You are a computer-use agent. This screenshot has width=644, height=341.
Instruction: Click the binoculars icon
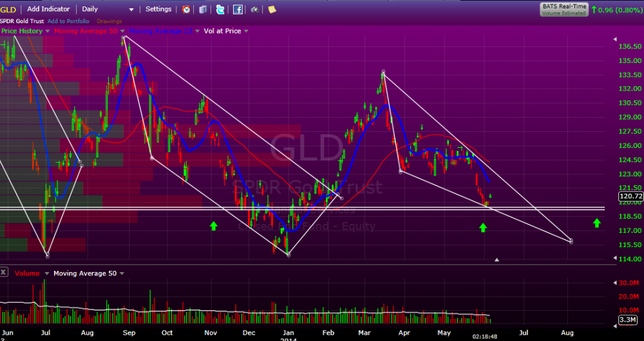click(255, 10)
